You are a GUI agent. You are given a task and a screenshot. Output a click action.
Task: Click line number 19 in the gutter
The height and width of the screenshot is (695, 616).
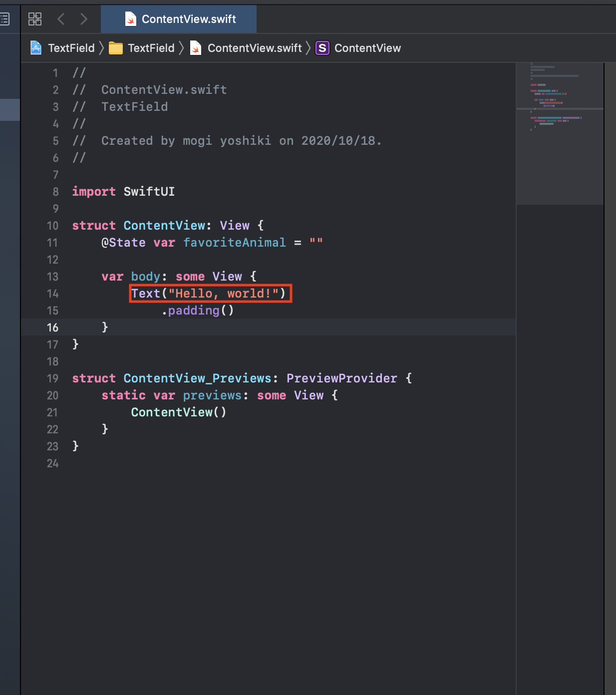point(52,378)
